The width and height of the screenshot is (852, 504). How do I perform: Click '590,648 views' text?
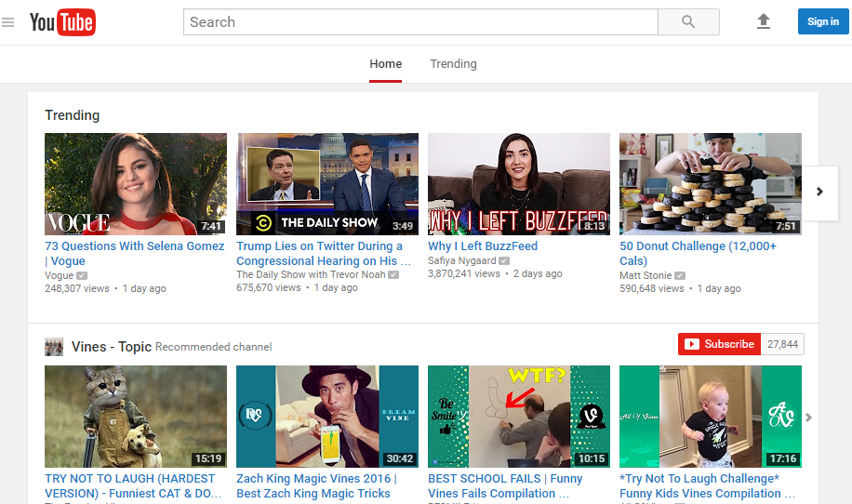click(652, 288)
